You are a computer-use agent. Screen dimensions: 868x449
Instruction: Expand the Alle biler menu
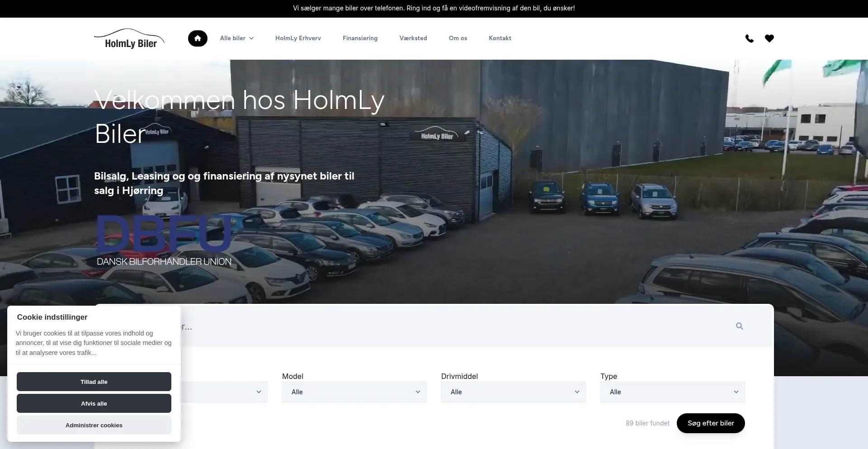click(x=236, y=38)
